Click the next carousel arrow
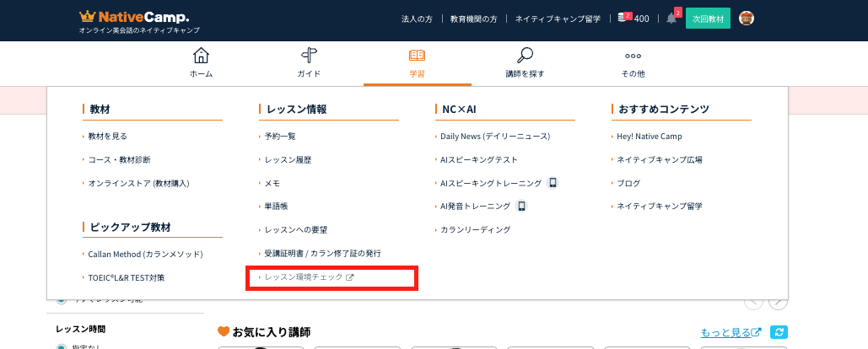Screen dimensions: 868x349 pyautogui.click(x=778, y=302)
